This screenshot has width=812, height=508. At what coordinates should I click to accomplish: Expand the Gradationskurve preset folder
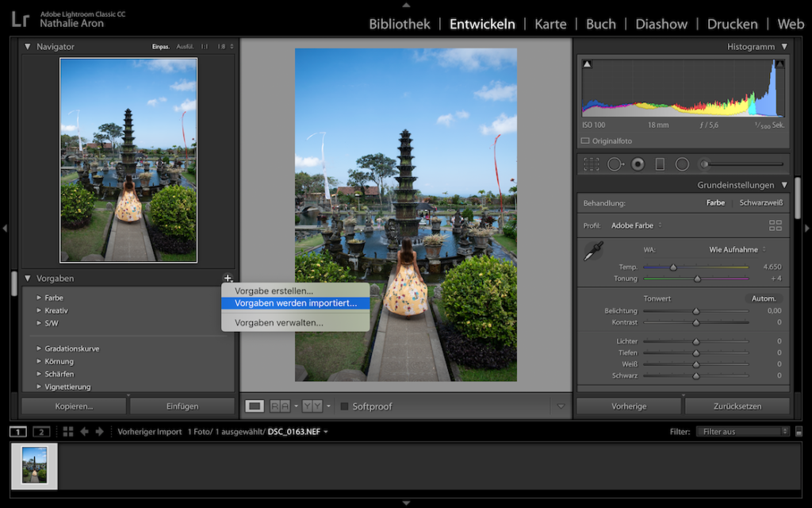(39, 348)
